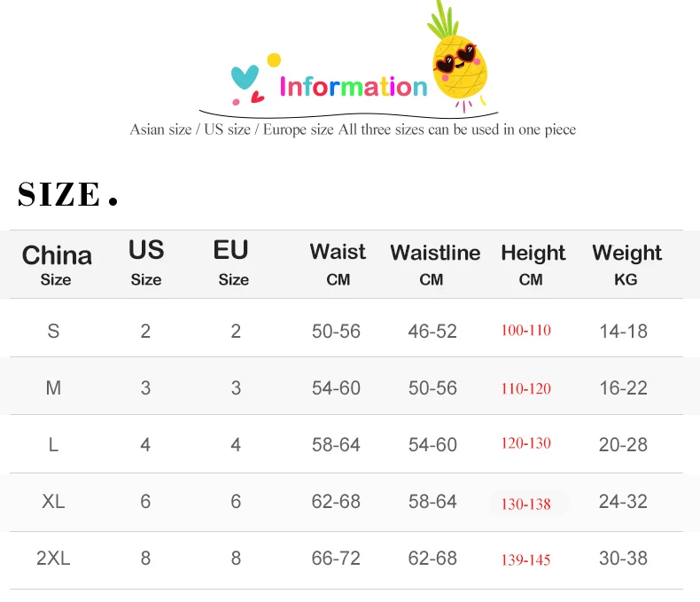Select the M size row label
The width and height of the screenshot is (700, 602).
pos(53,388)
